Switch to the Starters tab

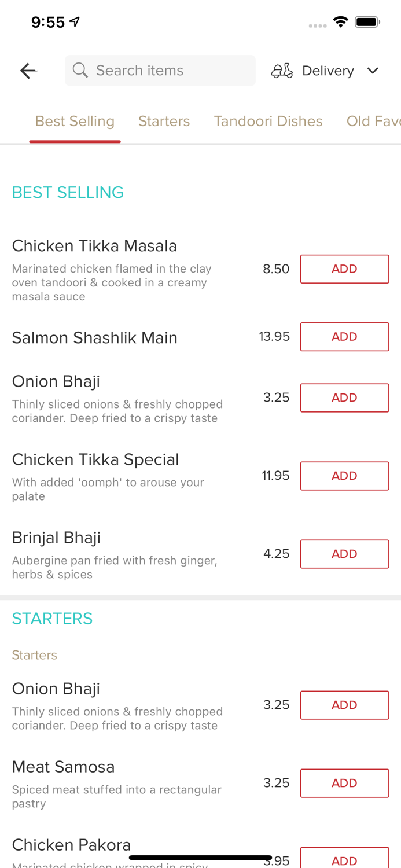click(164, 121)
